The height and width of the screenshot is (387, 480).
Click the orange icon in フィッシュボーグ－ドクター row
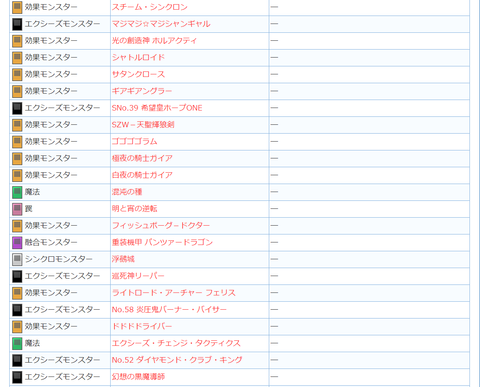(17, 226)
